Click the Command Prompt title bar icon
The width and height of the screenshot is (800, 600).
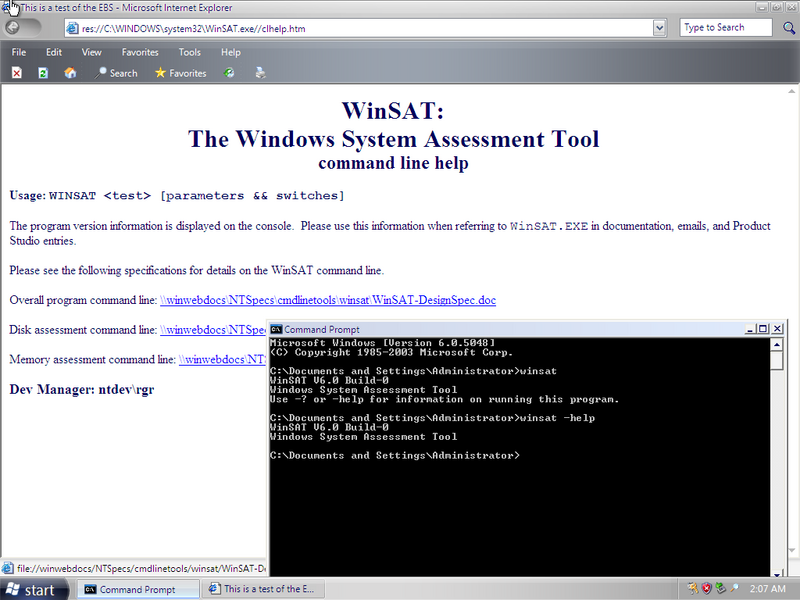276,329
